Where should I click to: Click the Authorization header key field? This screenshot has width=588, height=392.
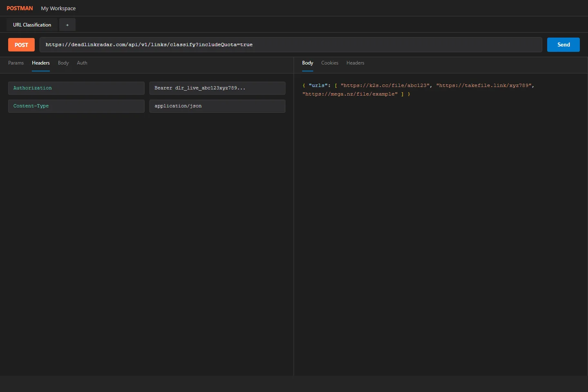pyautogui.click(x=76, y=88)
